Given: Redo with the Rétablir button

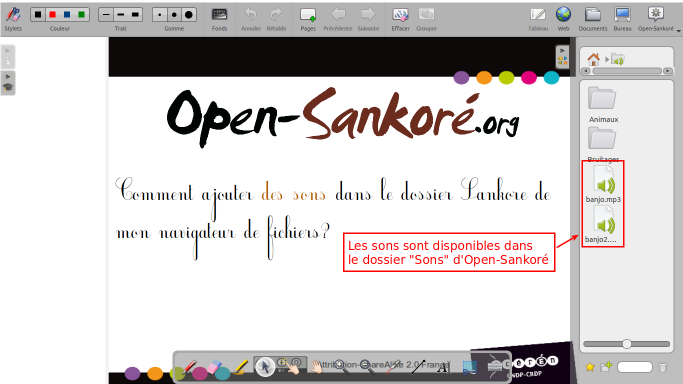Looking at the screenshot, I should (276, 19).
